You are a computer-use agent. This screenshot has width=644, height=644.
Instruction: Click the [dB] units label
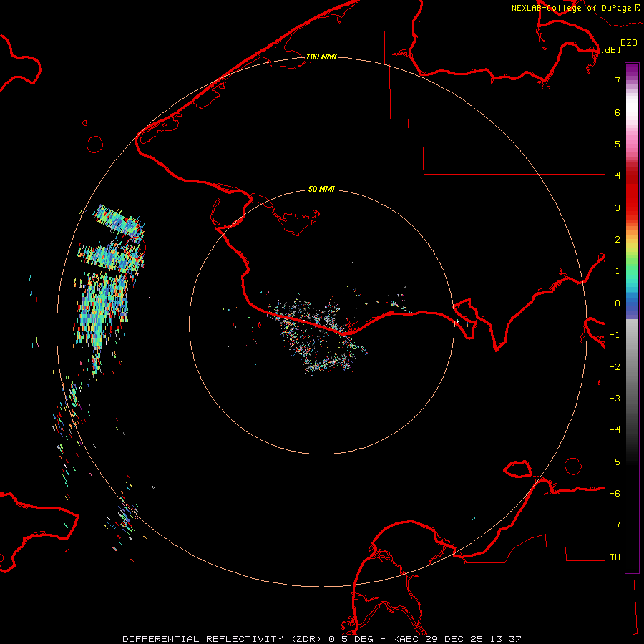coord(610,49)
